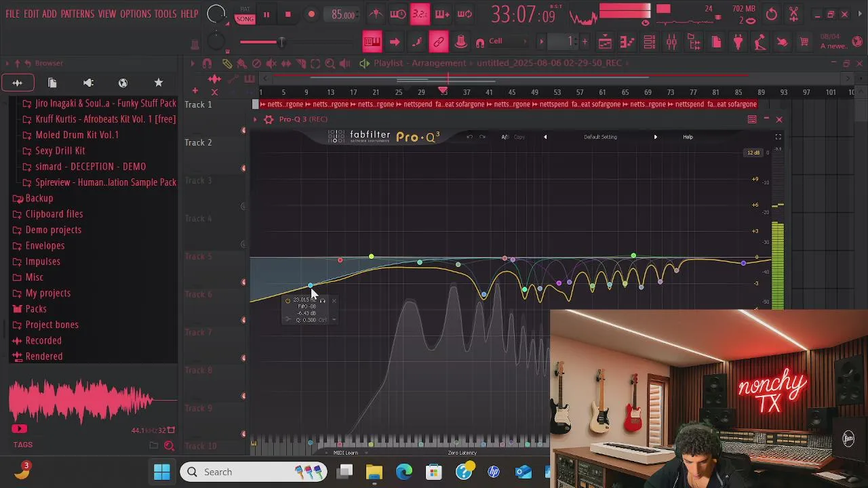868x488 pixels.
Task: Select the playlist Slice tool
Action: [300, 63]
